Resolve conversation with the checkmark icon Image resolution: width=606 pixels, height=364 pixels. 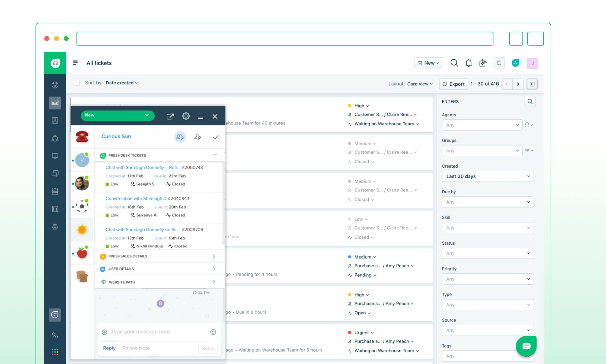click(x=216, y=137)
